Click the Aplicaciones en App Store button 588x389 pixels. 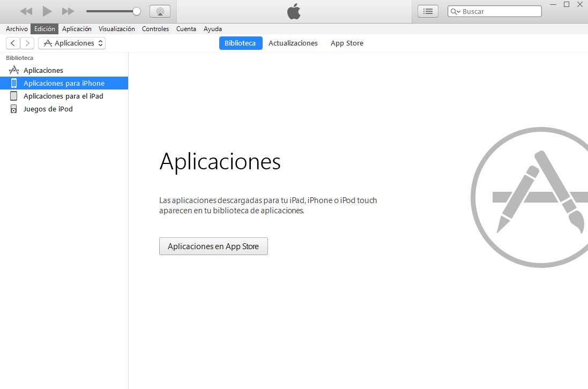coord(213,246)
